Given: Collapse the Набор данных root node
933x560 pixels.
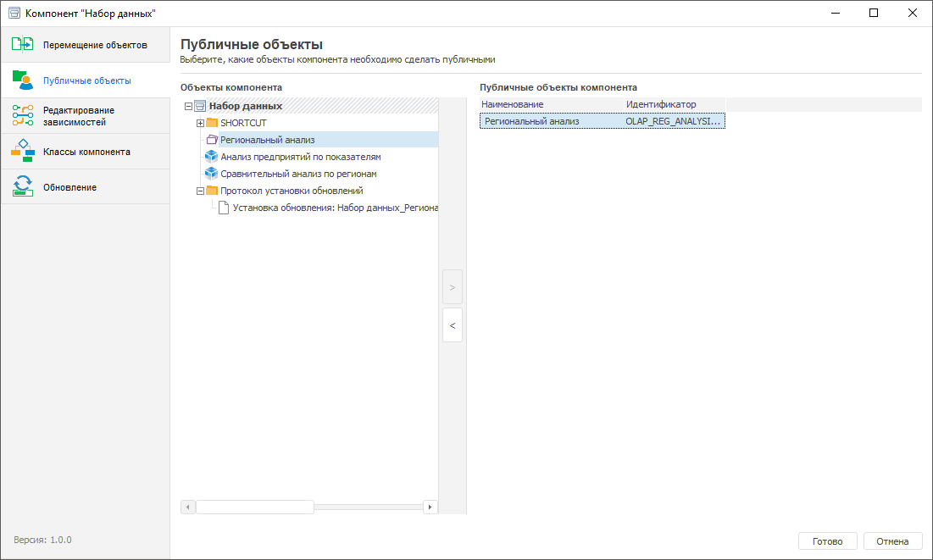Looking at the screenshot, I should (x=188, y=106).
